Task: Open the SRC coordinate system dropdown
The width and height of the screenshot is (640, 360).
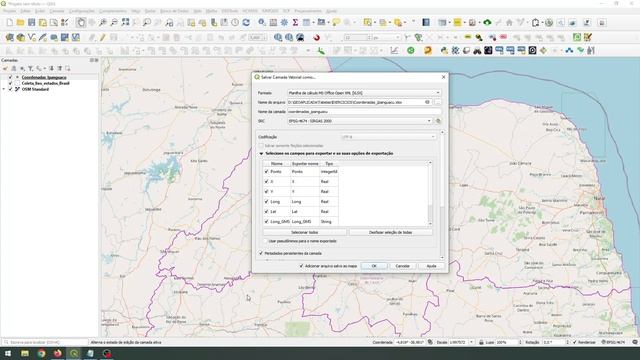Action: tap(360, 121)
